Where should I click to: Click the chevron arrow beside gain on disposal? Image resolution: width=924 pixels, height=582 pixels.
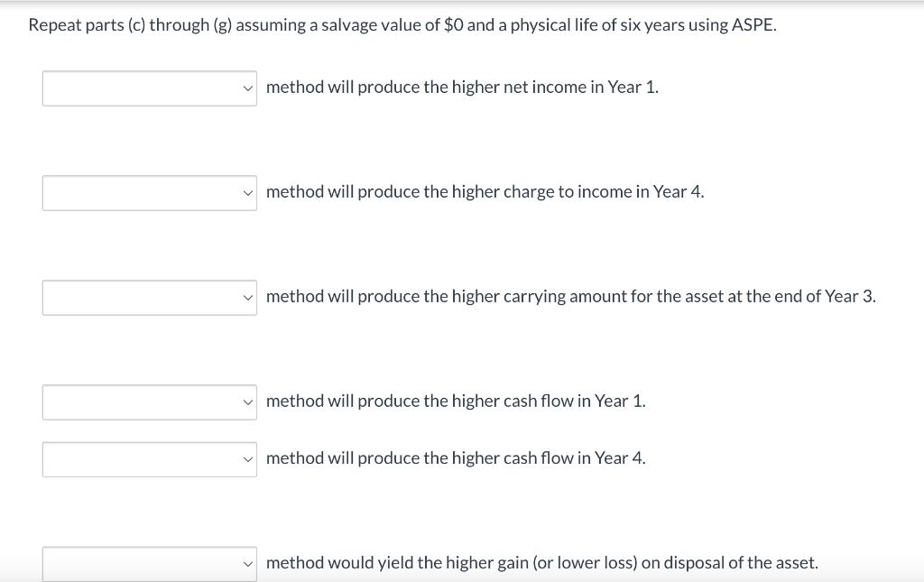click(248, 564)
